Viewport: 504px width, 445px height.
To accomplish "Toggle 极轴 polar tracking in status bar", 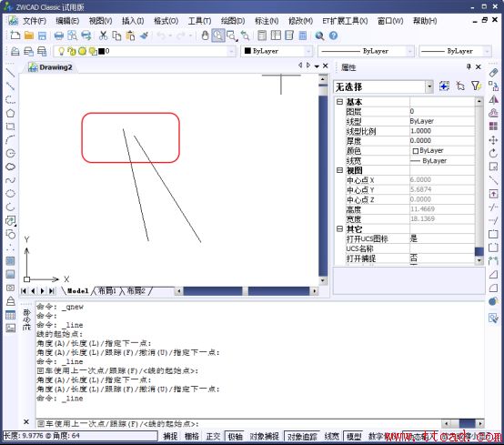I will tap(235, 436).
